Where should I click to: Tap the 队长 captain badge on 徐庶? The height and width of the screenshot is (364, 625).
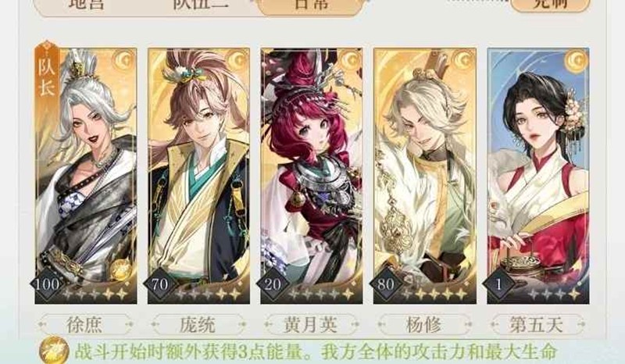[47, 73]
